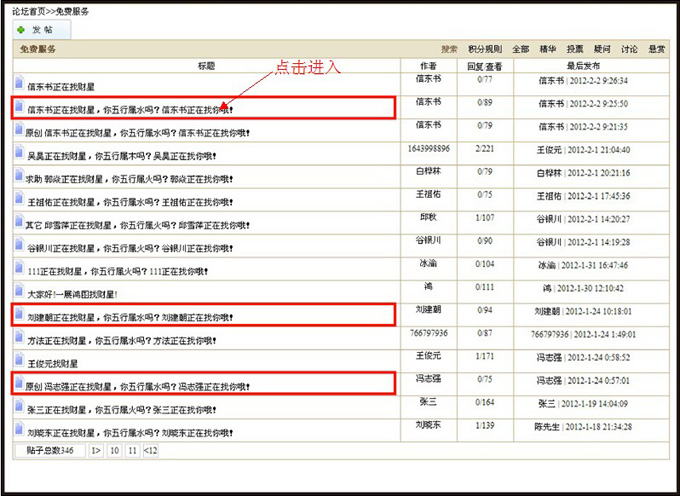Click document icon beside 吴昊正在找财星 thread
680x496 pixels.
[x=19, y=151]
